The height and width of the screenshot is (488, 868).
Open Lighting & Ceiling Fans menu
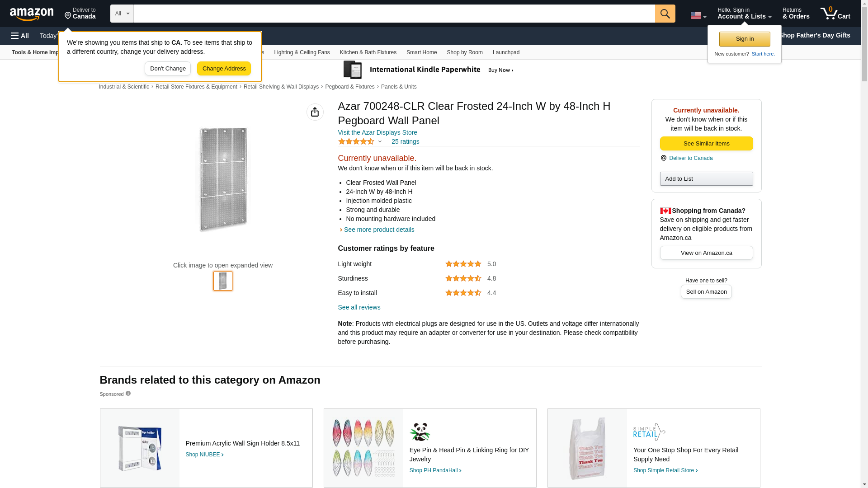[302, 52]
